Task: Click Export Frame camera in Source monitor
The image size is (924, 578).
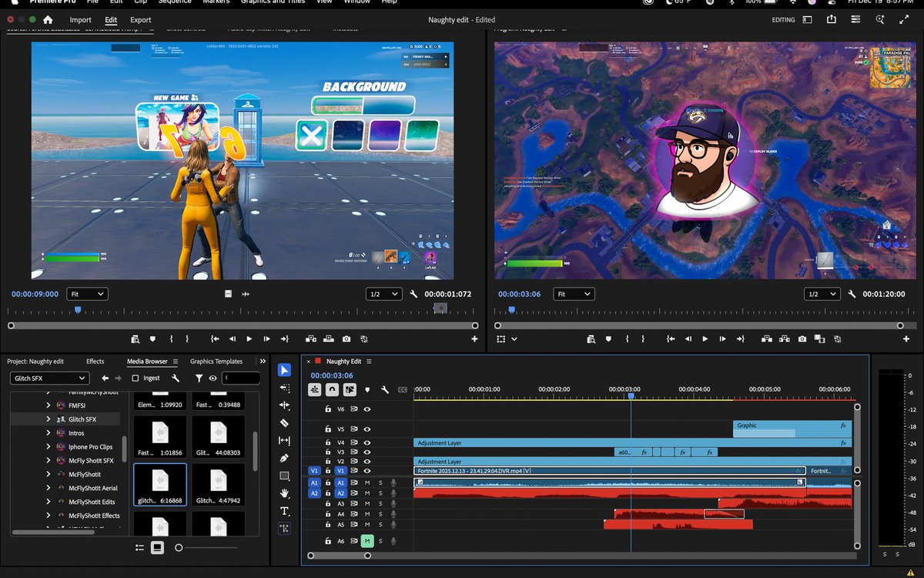Action: 346,339
